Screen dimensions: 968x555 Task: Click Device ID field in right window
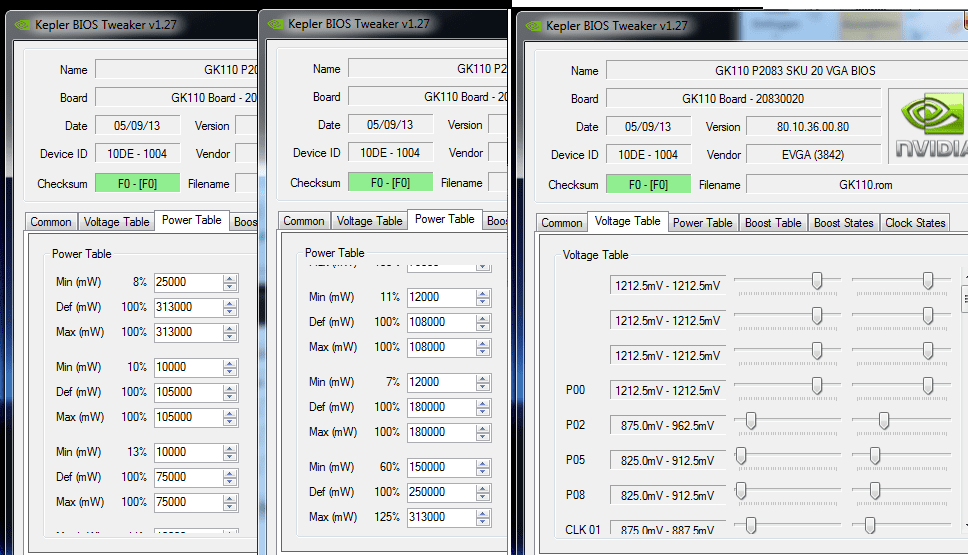[648, 155]
